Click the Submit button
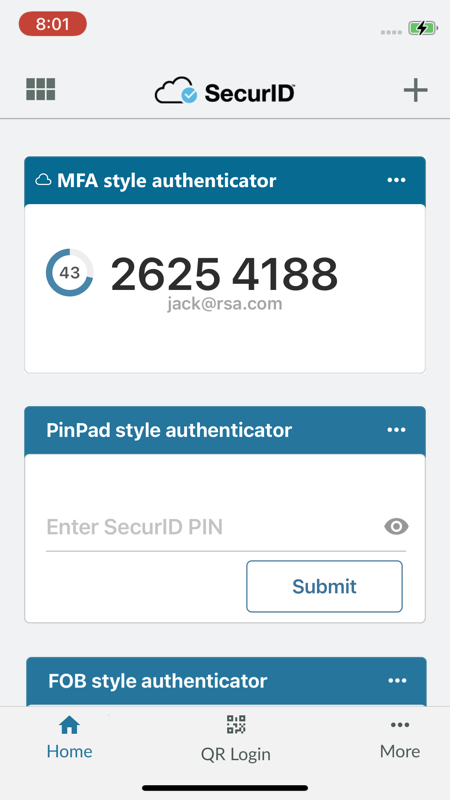 tap(324, 586)
